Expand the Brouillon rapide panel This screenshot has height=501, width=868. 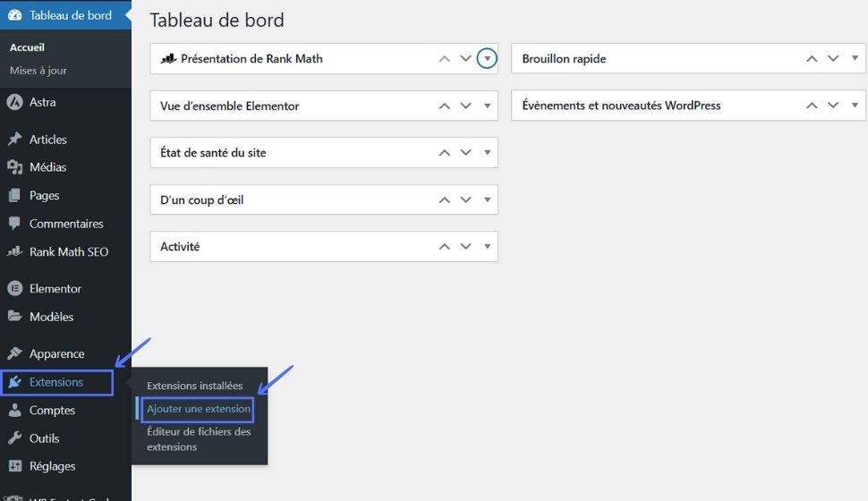click(x=855, y=58)
